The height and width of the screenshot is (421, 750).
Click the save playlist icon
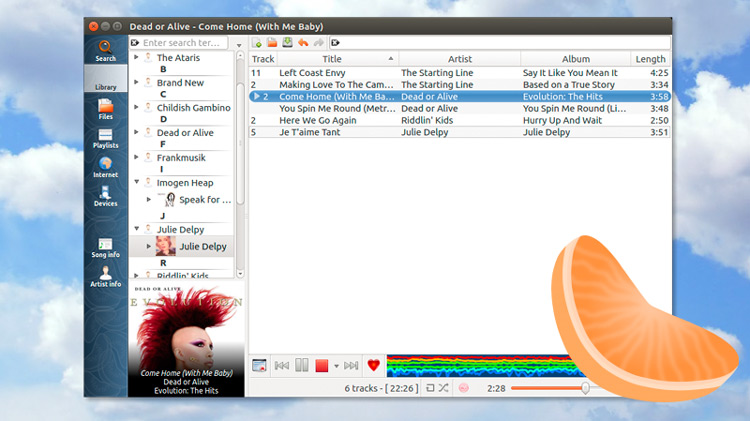point(288,43)
